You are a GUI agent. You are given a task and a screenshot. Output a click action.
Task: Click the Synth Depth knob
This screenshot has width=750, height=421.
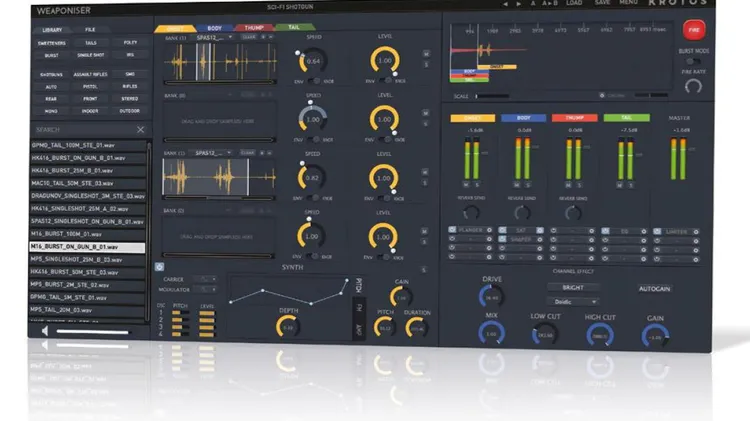tap(288, 325)
